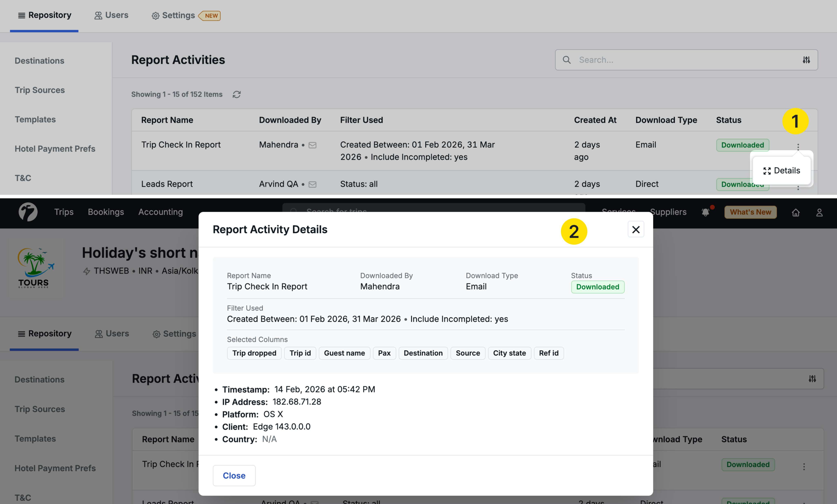Open the Settings tab marked NEW

pyautogui.click(x=178, y=16)
